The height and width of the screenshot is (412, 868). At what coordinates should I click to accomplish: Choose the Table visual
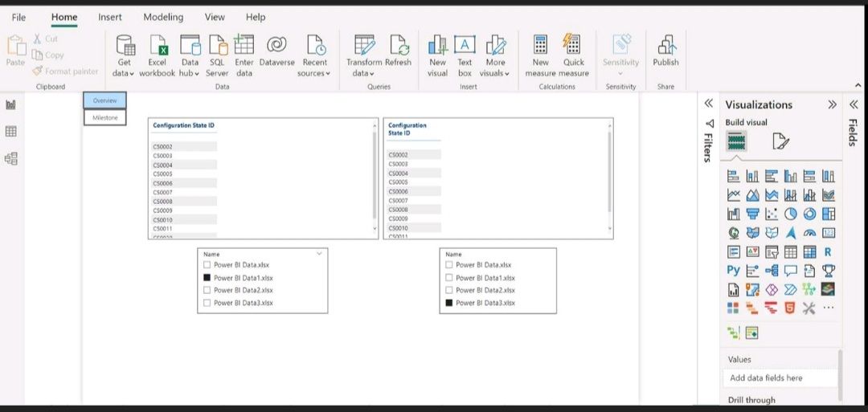coord(791,252)
